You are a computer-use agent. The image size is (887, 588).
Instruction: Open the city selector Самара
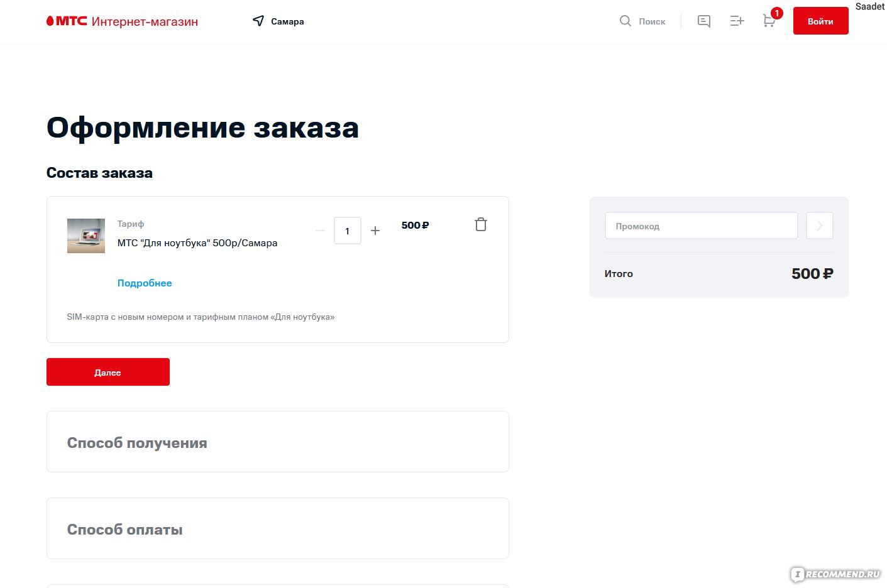(287, 21)
